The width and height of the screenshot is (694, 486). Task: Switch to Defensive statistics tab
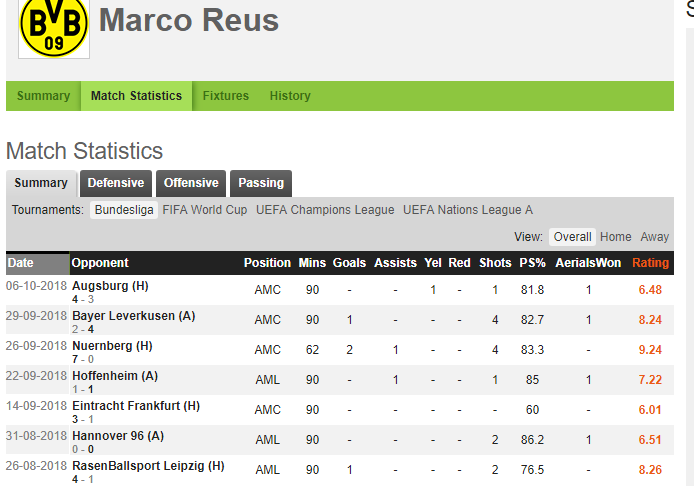pos(116,183)
